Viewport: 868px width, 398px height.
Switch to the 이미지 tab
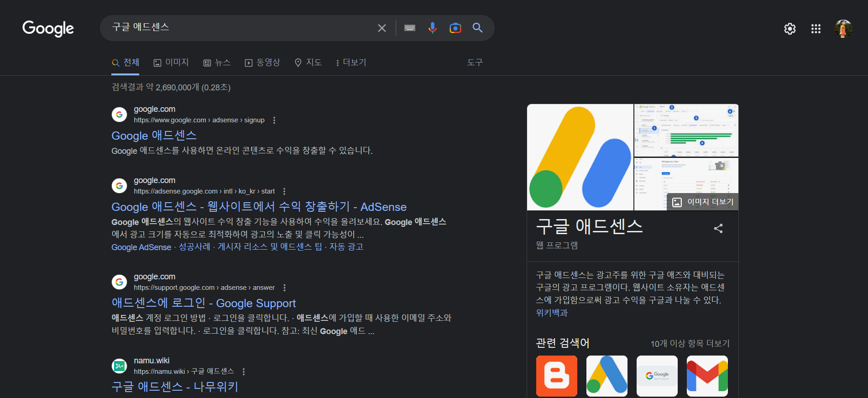coord(171,63)
